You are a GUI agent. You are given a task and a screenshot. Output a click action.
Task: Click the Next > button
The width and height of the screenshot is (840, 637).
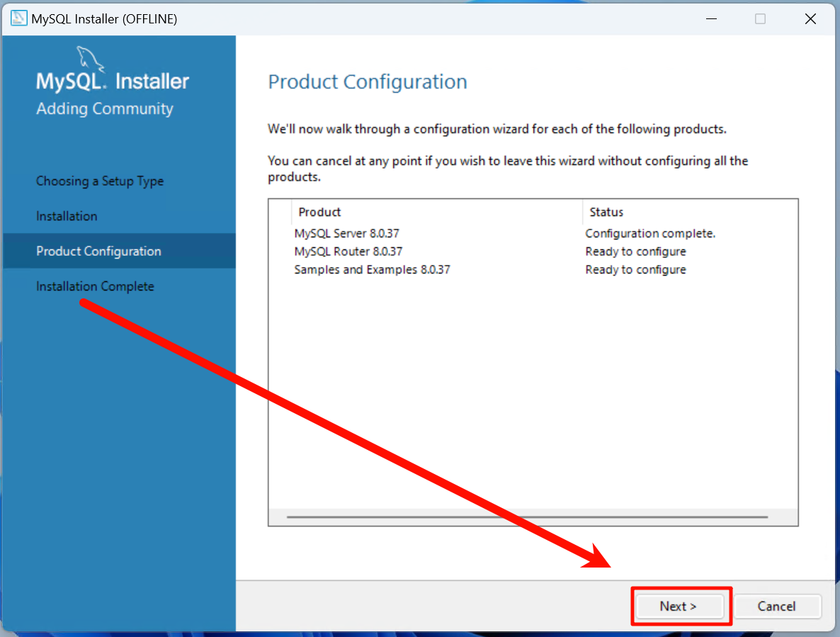pyautogui.click(x=679, y=606)
